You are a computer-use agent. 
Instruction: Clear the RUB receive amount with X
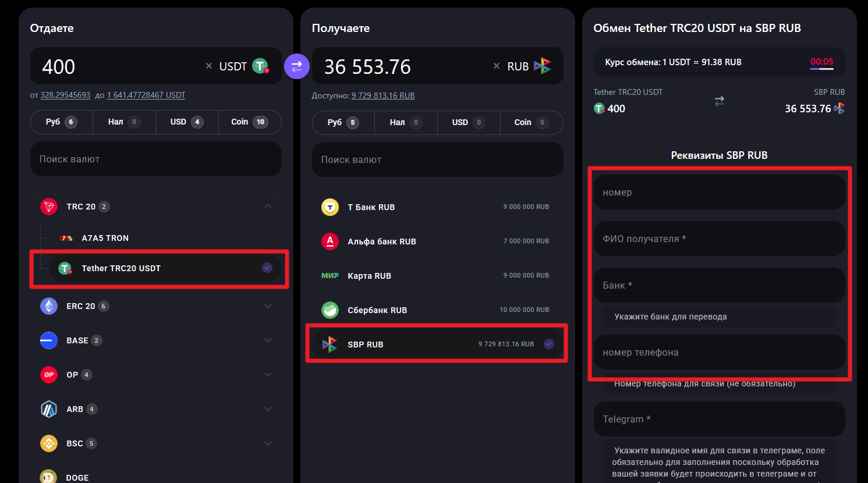click(497, 66)
